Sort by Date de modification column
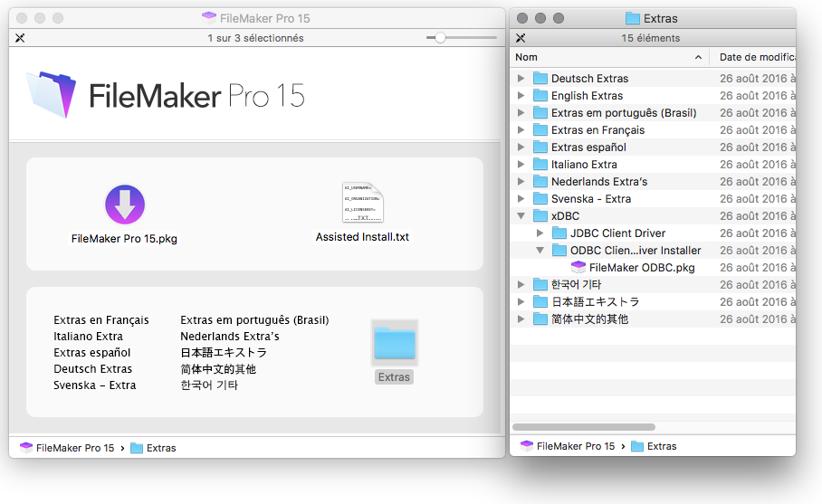 [x=753, y=57]
